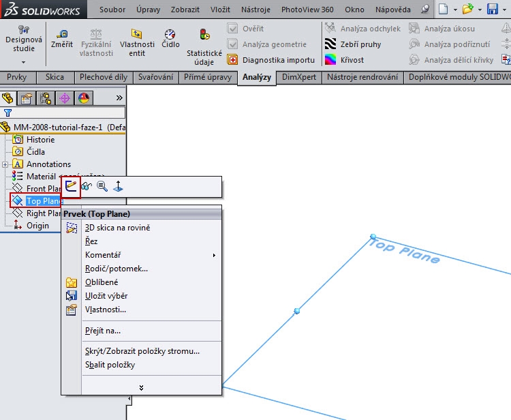Open the DisplayManager tab icon
The width and height of the screenshot is (511, 420).
point(84,98)
